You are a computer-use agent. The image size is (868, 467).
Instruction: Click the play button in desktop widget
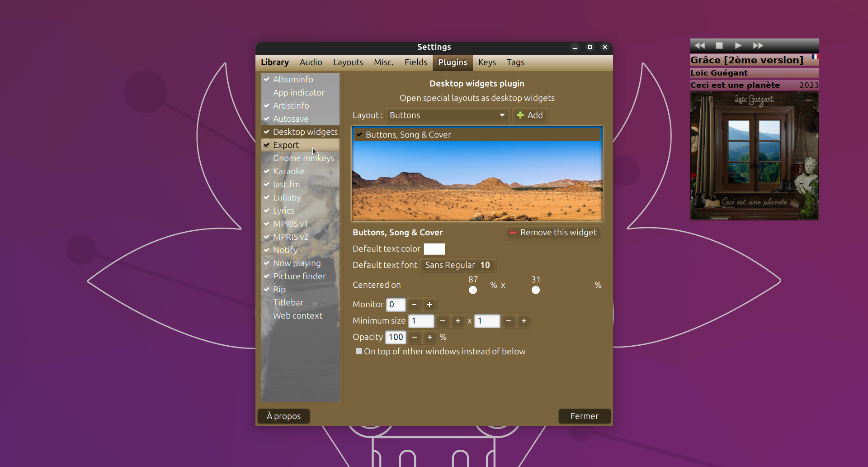pyautogui.click(x=738, y=46)
